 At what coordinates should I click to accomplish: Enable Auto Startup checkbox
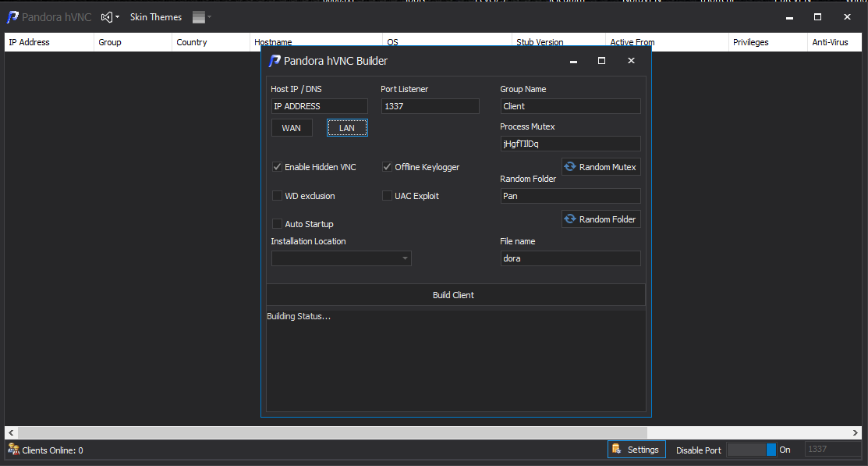click(277, 224)
